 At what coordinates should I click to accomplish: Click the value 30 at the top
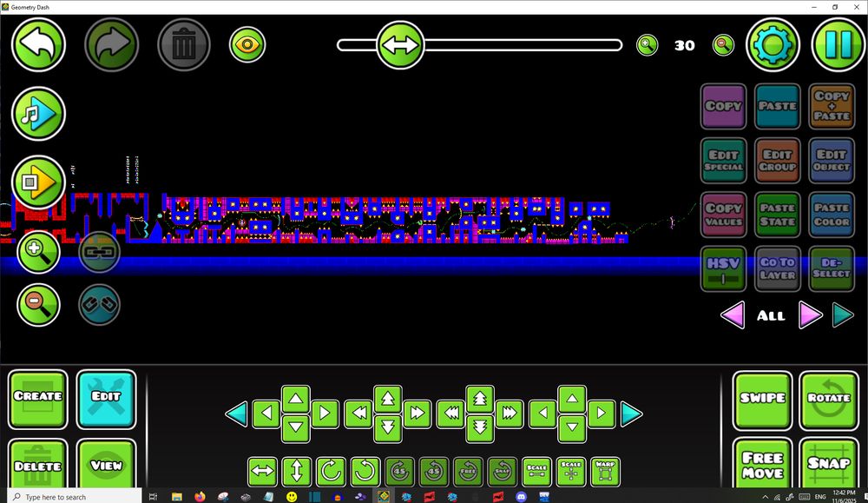click(x=685, y=45)
